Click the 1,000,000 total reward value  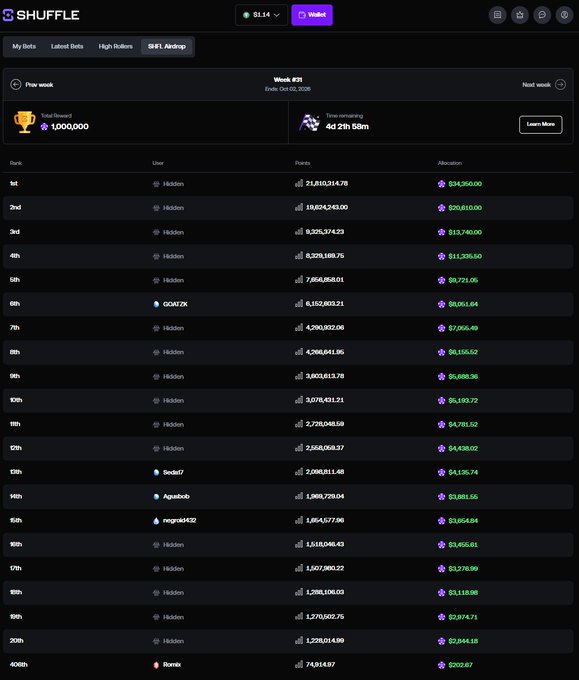70,127
